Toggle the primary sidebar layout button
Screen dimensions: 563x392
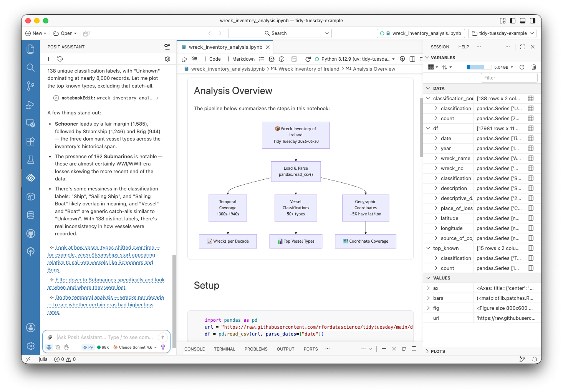point(513,21)
